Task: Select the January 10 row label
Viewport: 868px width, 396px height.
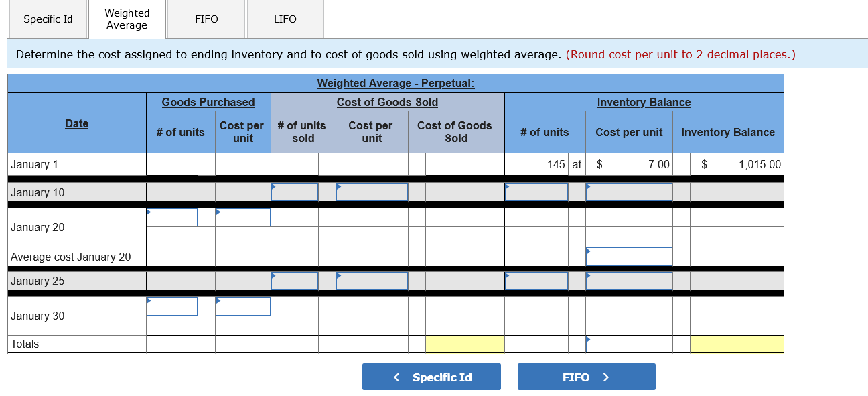Action: (x=38, y=192)
